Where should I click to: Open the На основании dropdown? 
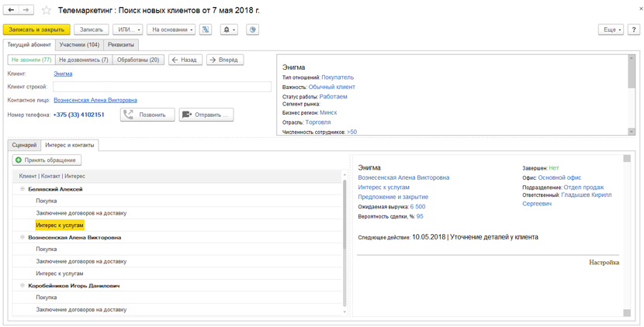[171, 29]
